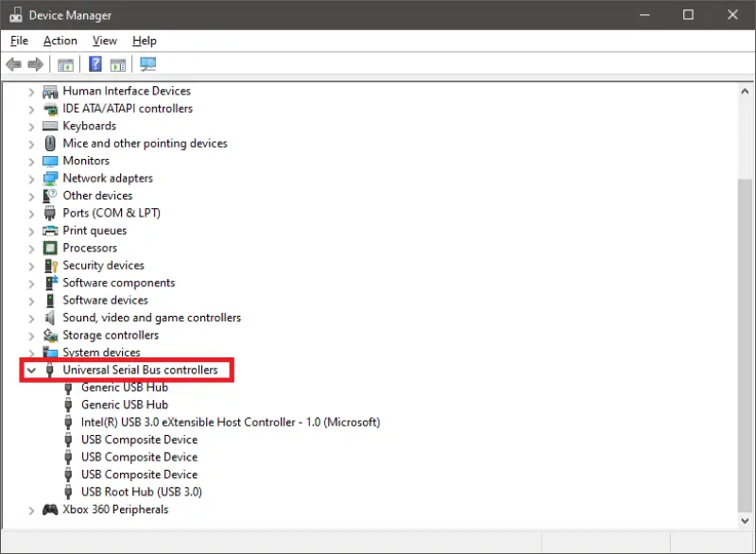Click the Processors device icon
Screen dimensions: 756x554
tap(49, 248)
